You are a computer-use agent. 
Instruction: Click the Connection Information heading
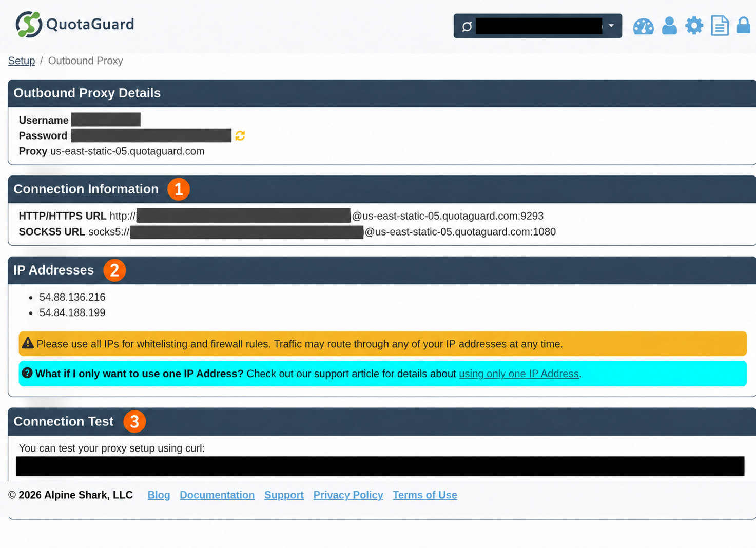pos(86,189)
